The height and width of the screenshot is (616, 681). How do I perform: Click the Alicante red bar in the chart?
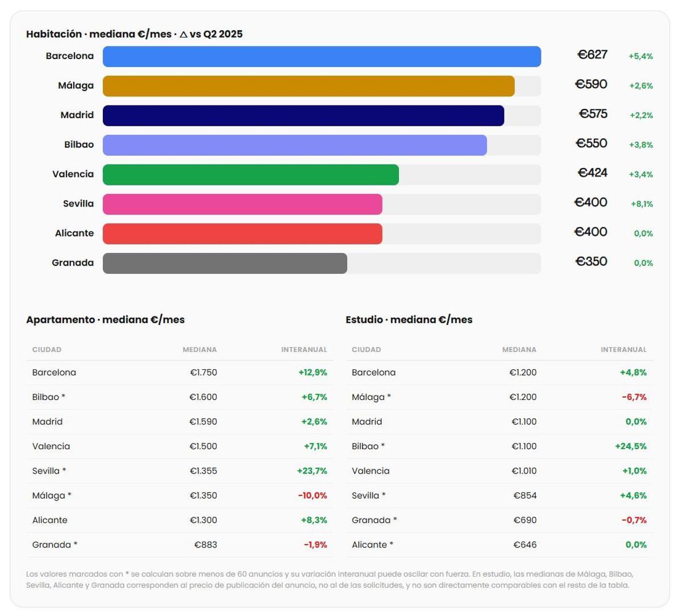tap(242, 234)
